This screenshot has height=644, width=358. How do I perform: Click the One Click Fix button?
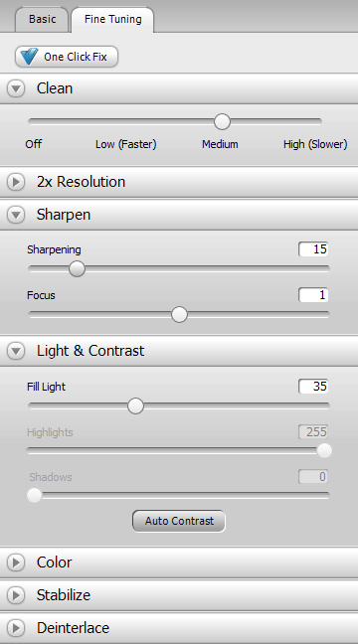[x=67, y=57]
